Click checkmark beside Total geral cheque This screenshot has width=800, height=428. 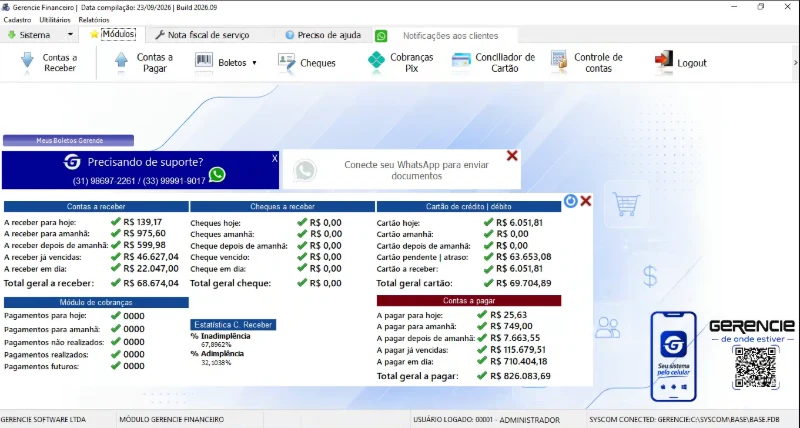click(302, 282)
